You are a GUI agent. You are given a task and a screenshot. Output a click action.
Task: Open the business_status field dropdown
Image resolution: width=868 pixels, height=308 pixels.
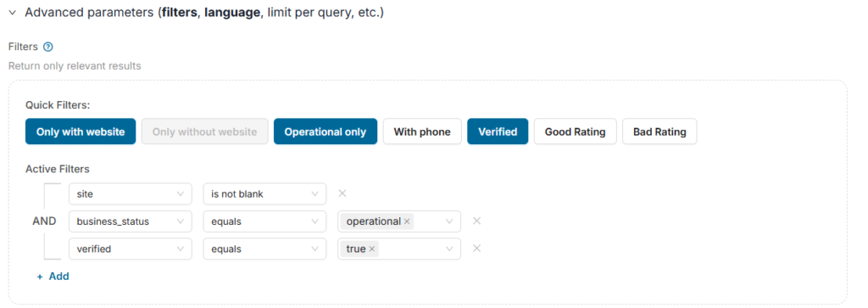[x=130, y=221]
